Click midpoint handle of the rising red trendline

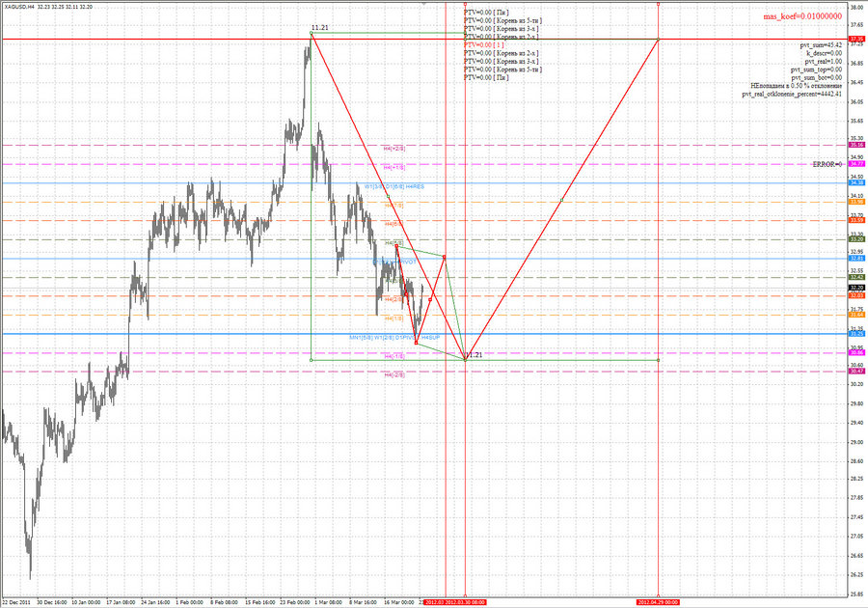pyautogui.click(x=561, y=200)
